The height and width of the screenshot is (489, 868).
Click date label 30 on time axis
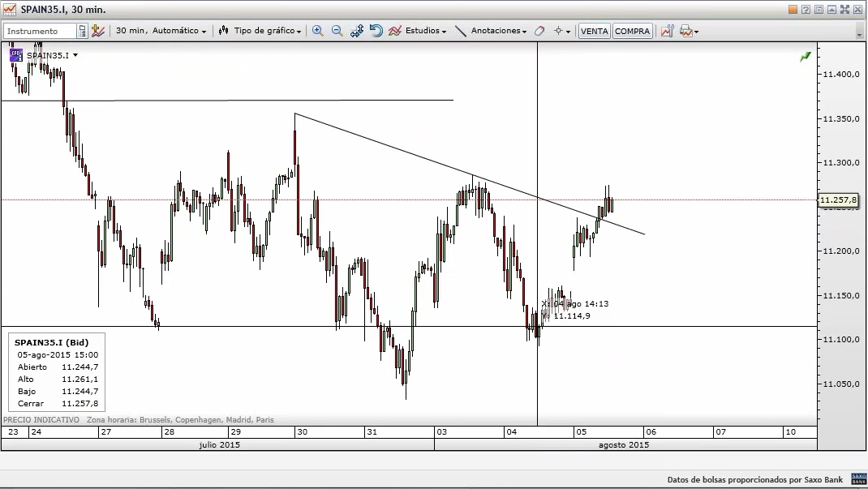[x=303, y=432]
